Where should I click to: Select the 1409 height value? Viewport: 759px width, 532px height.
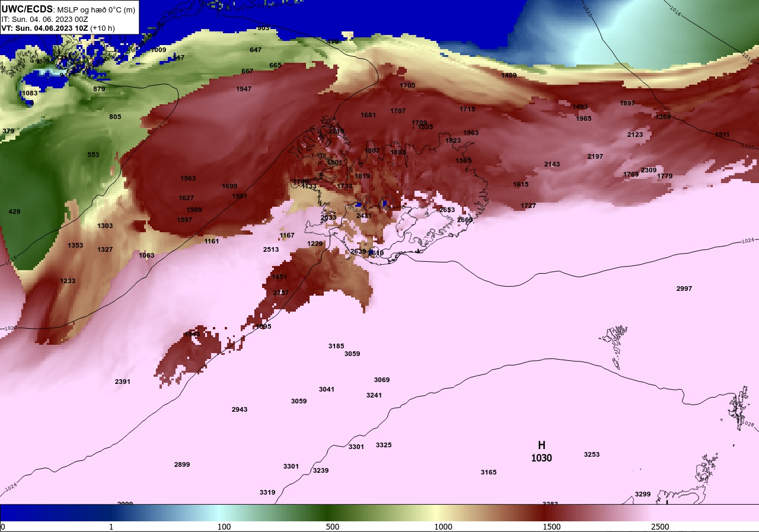(x=509, y=75)
